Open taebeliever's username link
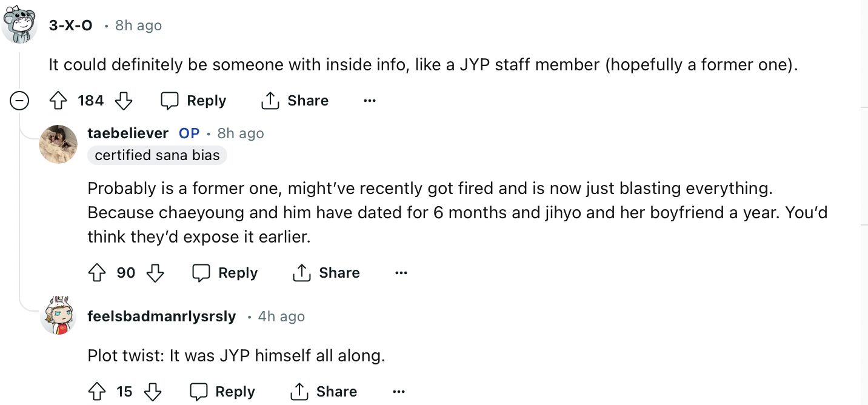Screen dimensions: 868x405 click(x=128, y=133)
